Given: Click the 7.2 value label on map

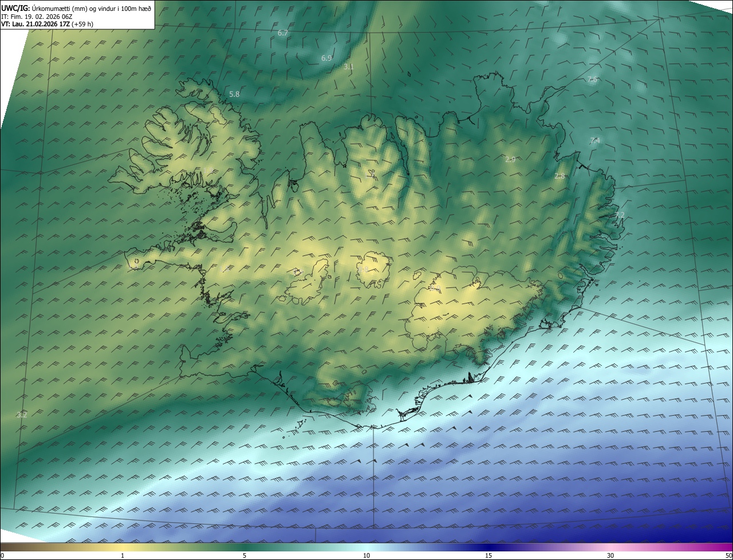Looking at the screenshot, I should coord(620,215).
